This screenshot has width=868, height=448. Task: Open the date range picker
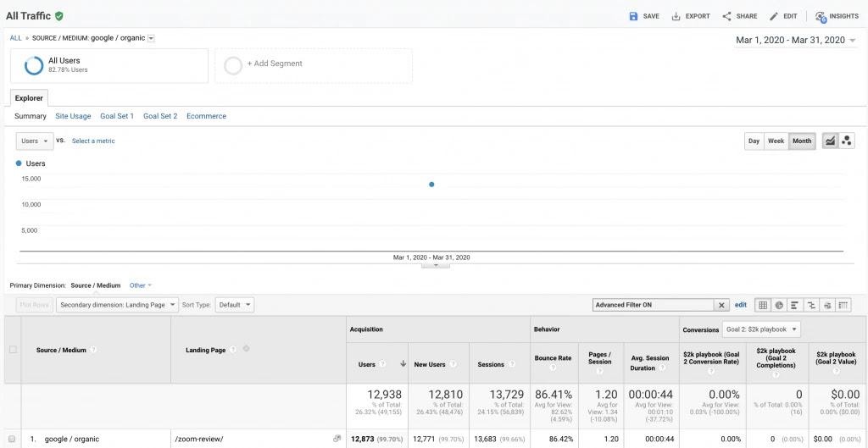click(x=795, y=40)
